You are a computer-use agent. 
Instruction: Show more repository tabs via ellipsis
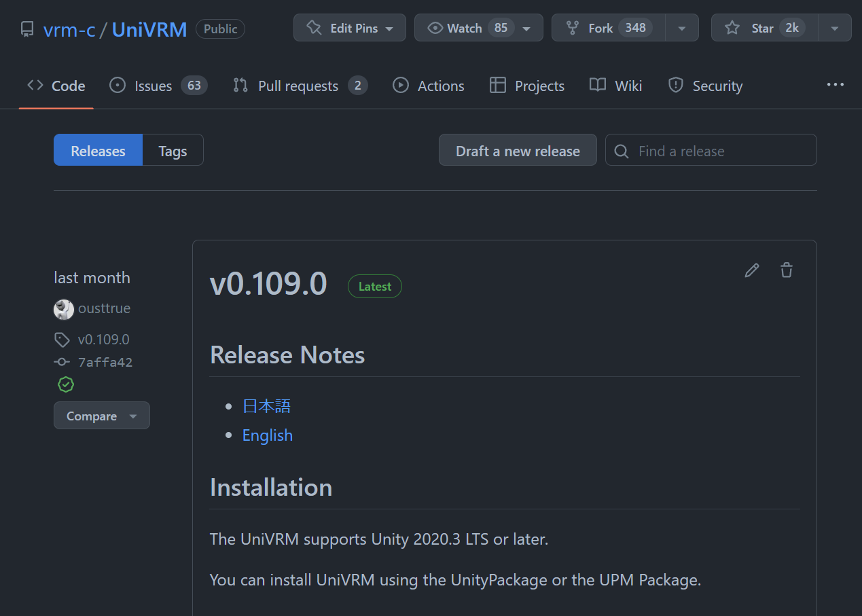(x=836, y=85)
